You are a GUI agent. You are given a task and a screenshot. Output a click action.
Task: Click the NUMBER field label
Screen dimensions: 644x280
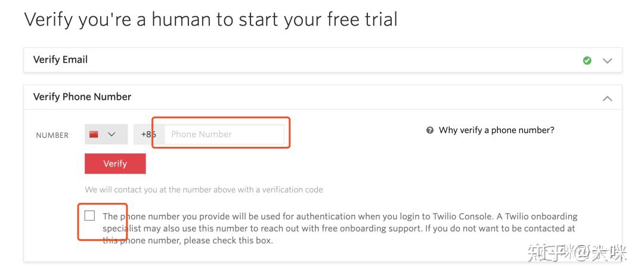52,136
